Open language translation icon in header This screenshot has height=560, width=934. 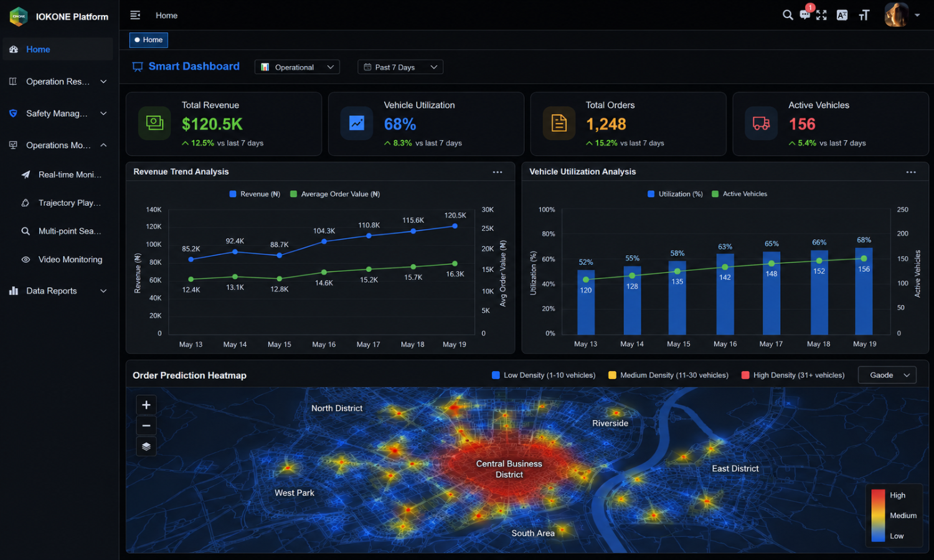(842, 15)
